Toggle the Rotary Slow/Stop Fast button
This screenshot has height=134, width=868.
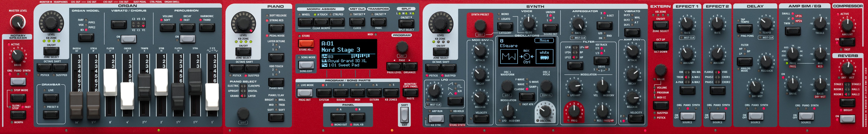(18, 115)
